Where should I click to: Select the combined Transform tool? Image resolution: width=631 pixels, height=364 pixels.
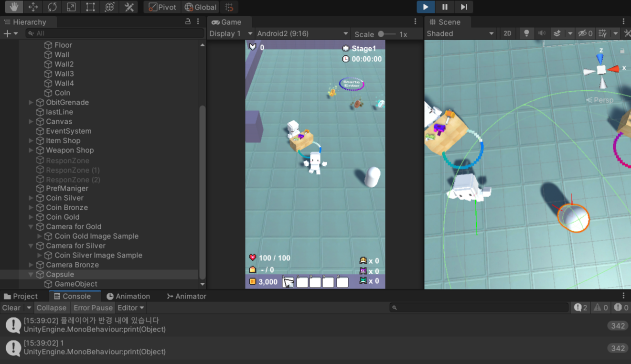coord(109,7)
